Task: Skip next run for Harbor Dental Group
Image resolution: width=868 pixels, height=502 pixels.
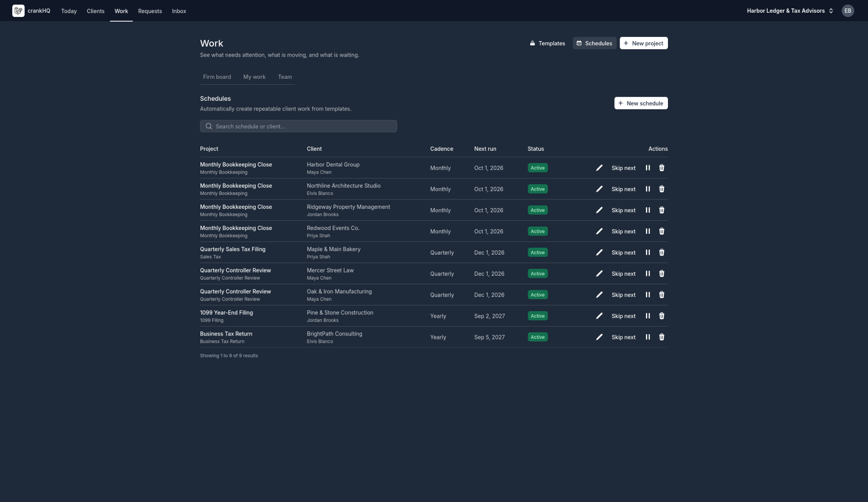Action: [623, 168]
